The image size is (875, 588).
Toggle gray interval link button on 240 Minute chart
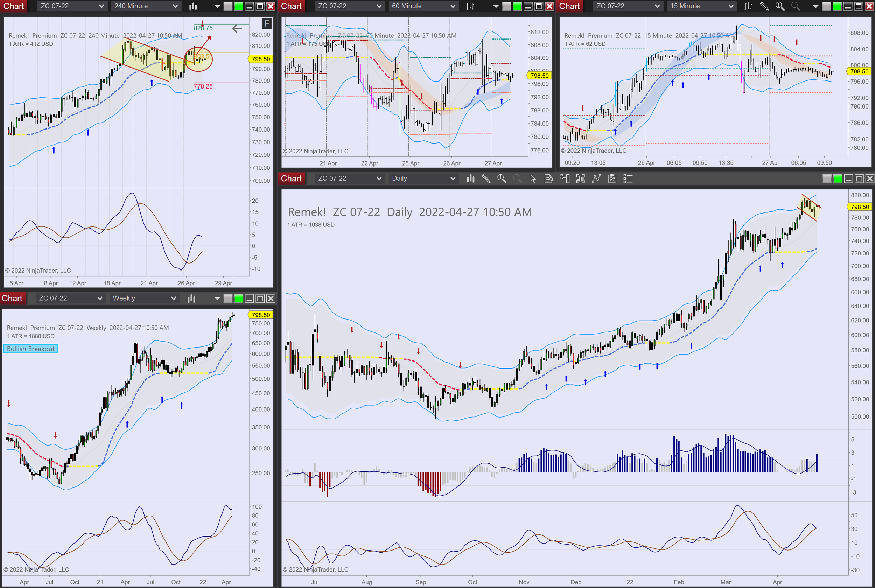pos(227,6)
